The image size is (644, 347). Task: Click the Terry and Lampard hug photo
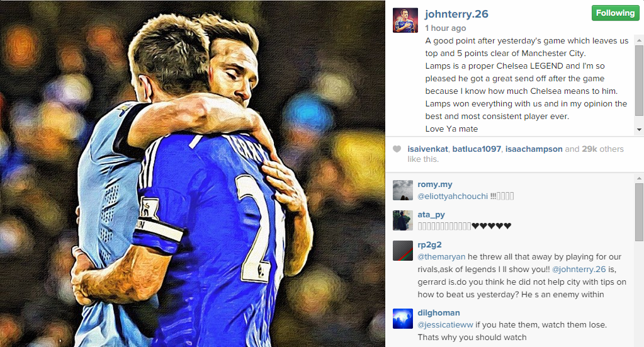[193, 173]
